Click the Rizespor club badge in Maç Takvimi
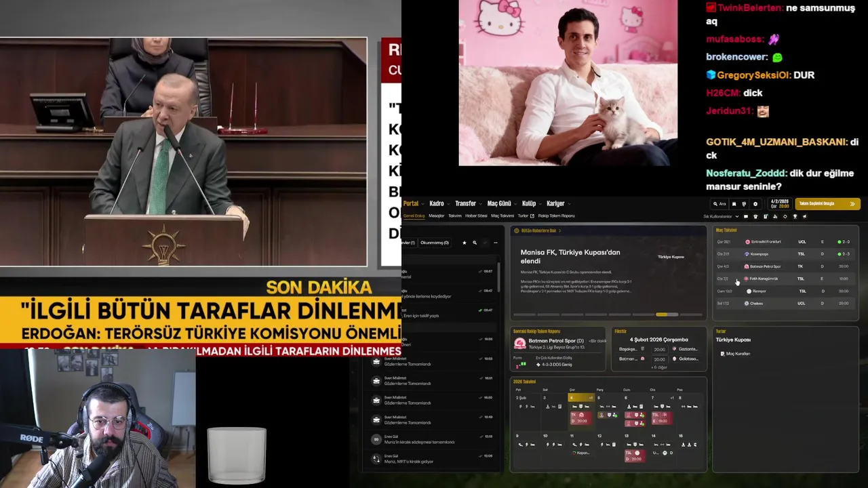This screenshot has width=868, height=488. click(749, 291)
